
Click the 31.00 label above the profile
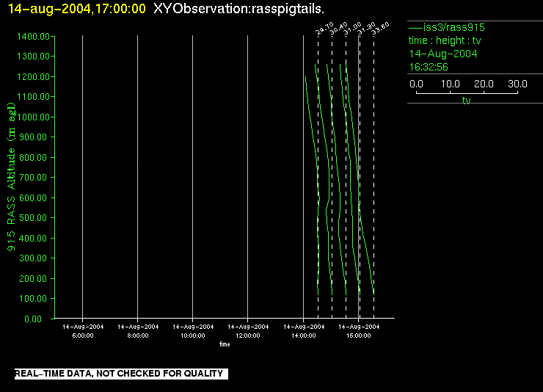[x=352, y=29]
